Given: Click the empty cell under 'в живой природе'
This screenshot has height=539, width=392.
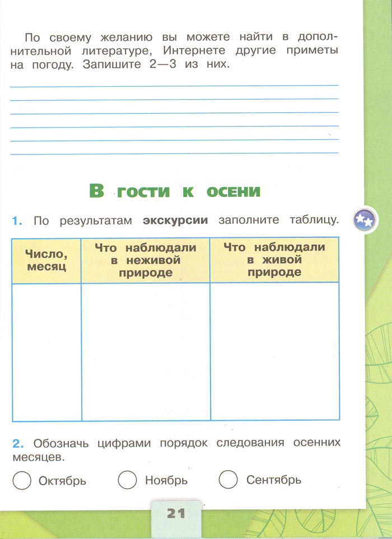Looking at the screenshot, I should click(274, 351).
